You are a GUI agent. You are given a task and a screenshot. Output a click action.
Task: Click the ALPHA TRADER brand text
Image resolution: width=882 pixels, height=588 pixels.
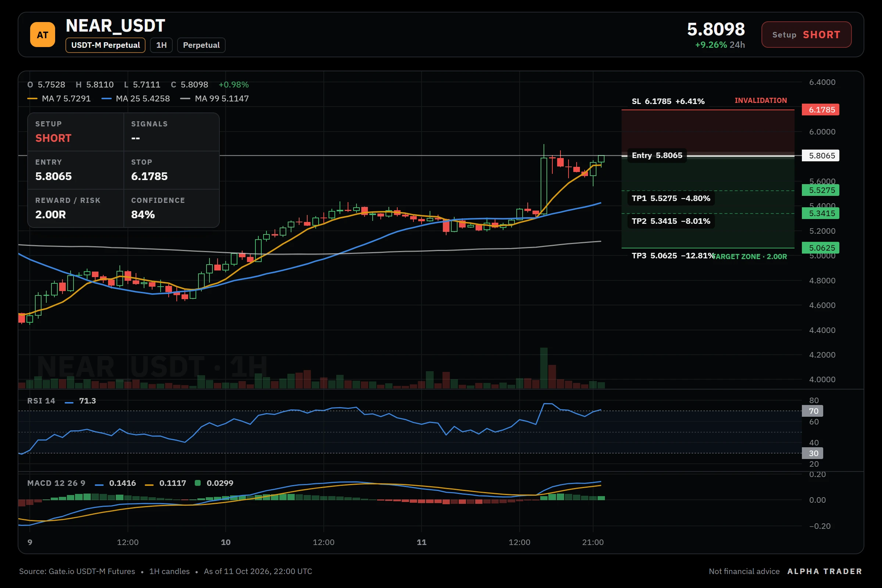coord(825,571)
